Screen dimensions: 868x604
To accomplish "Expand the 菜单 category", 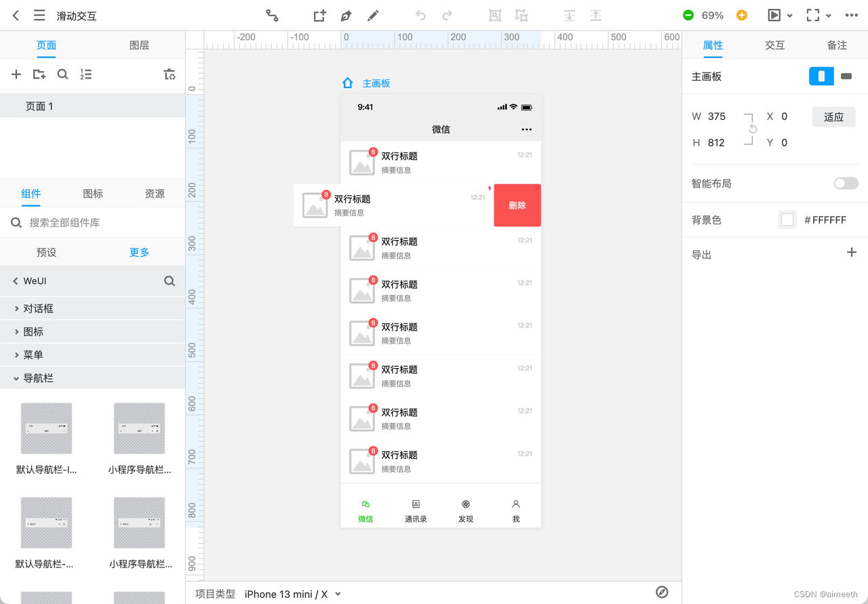I will point(92,355).
